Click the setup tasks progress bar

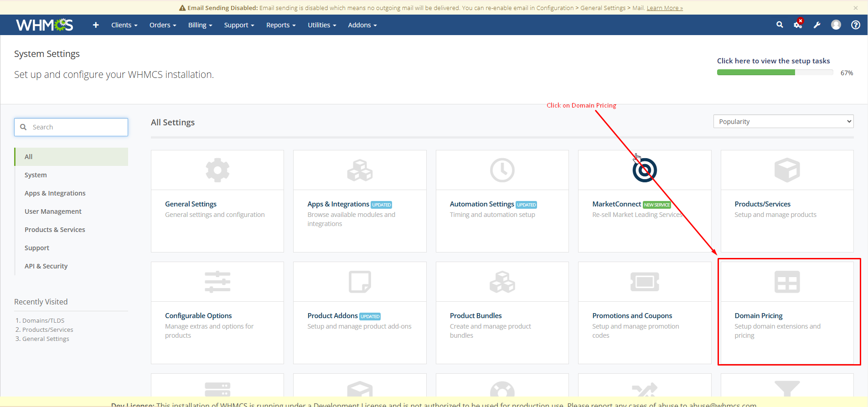pos(775,72)
